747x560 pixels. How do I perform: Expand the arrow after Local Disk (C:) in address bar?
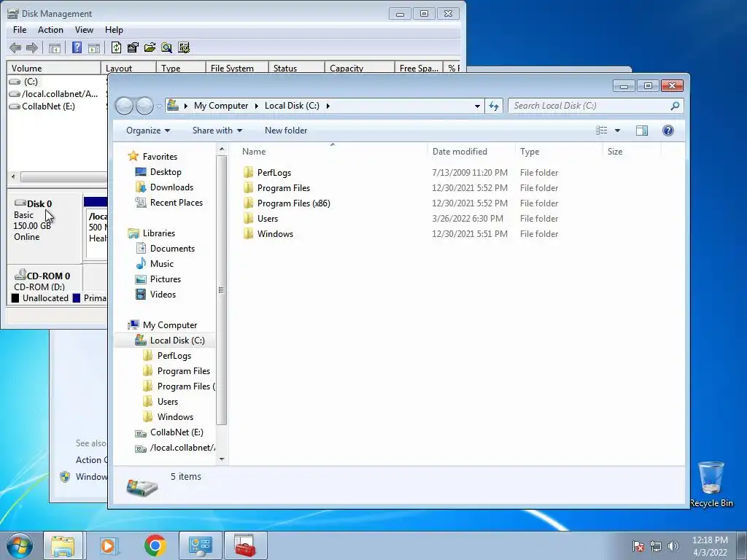[x=328, y=106]
